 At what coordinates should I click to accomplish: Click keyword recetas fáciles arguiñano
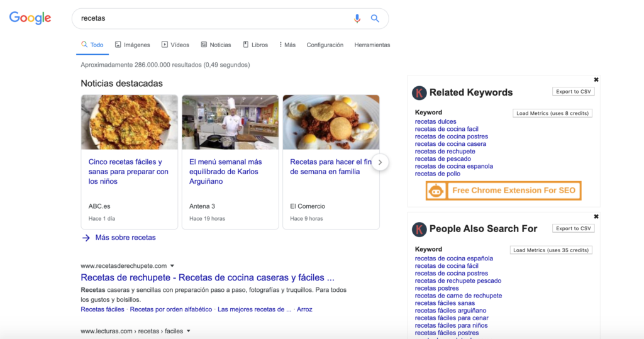click(450, 310)
